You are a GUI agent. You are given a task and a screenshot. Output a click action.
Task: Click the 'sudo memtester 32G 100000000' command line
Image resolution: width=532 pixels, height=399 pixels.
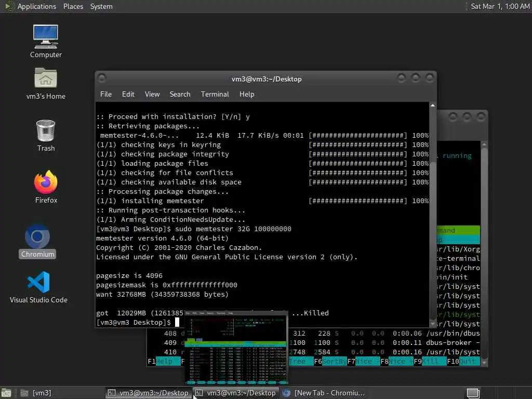coord(194,229)
